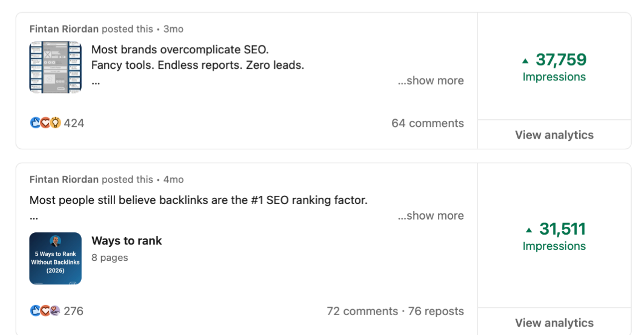Click the heart reaction icon beside 276
This screenshot has height=335, width=644.
click(45, 311)
